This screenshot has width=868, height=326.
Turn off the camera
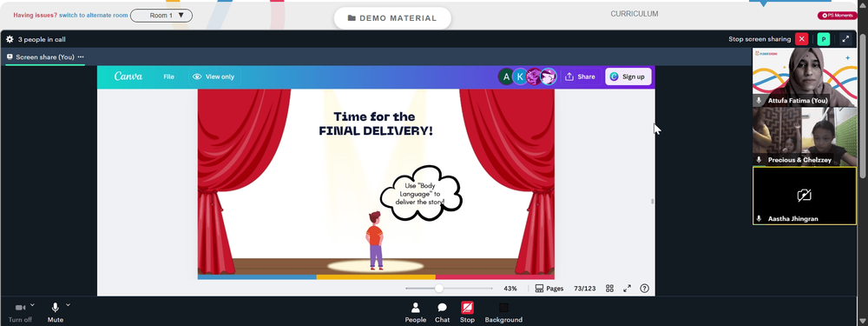[x=20, y=312]
